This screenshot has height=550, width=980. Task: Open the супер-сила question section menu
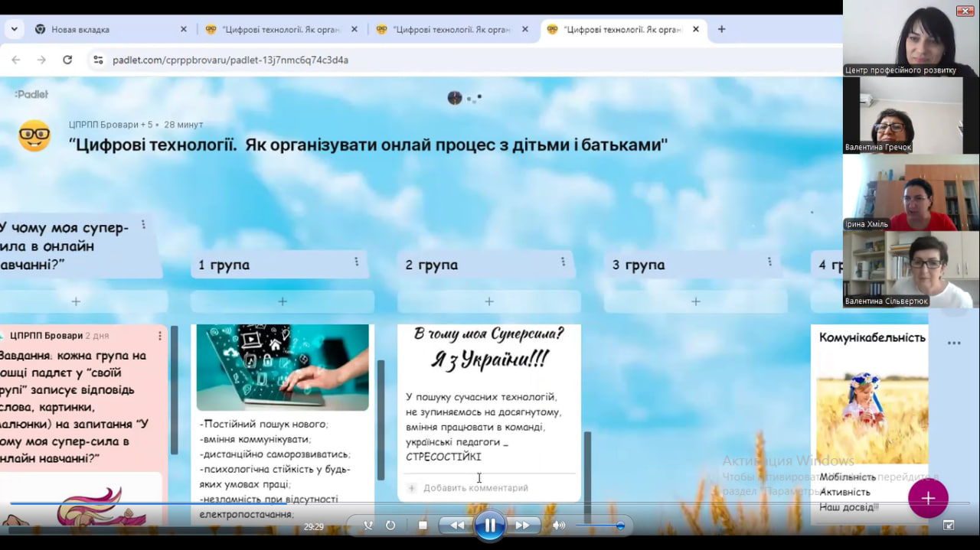click(x=142, y=225)
